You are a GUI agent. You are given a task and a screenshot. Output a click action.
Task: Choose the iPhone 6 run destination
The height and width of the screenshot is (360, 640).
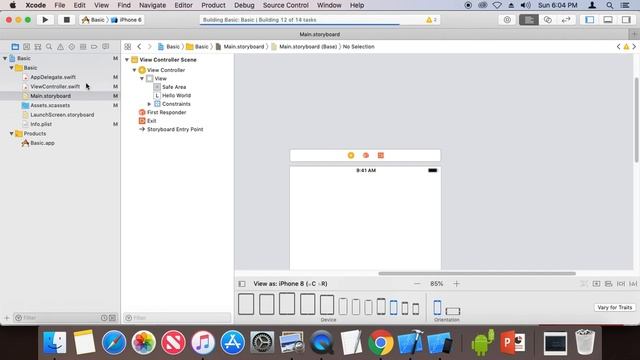coord(127,20)
